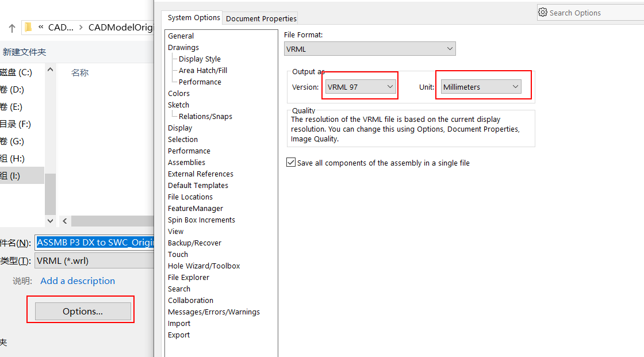The image size is (644, 357).
Task: Select Import in the options tree
Action: coord(179,323)
